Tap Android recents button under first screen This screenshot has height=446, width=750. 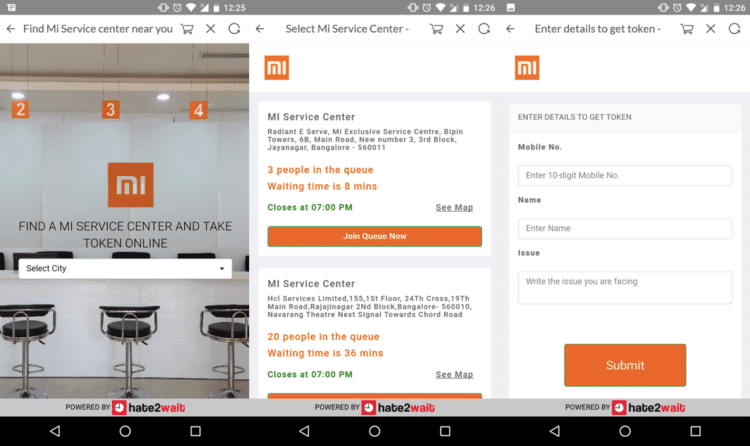195,431
